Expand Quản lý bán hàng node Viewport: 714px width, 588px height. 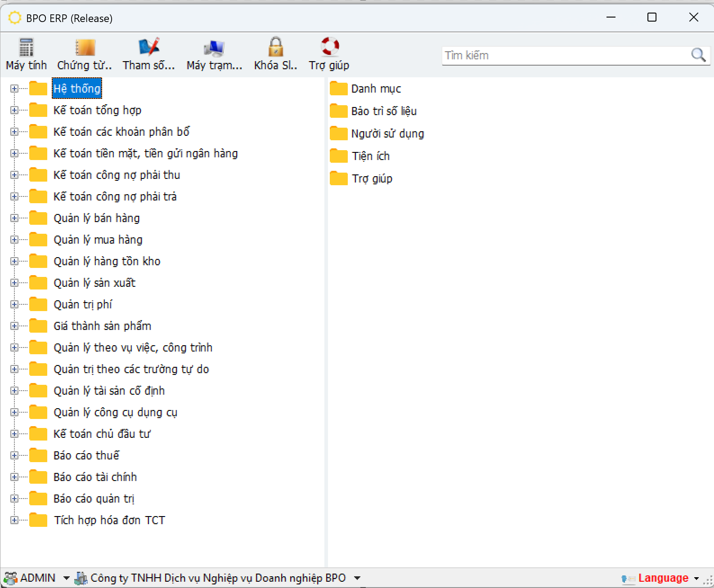[14, 218]
